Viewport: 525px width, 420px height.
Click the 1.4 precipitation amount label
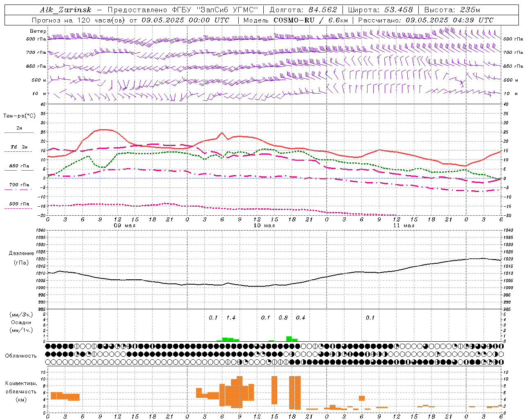click(x=231, y=317)
